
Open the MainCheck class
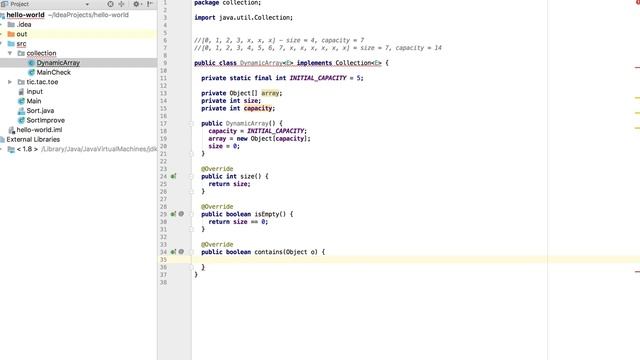click(x=53, y=72)
